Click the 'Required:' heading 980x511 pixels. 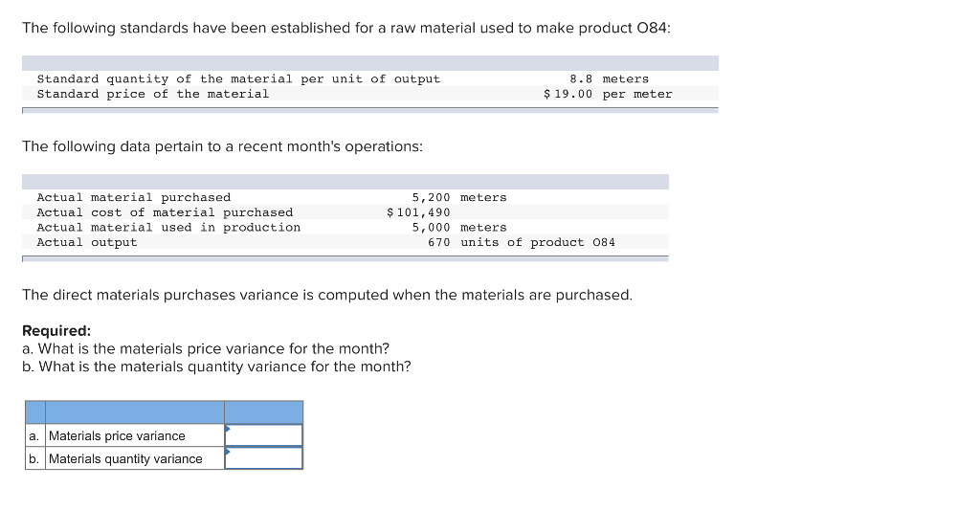56,330
